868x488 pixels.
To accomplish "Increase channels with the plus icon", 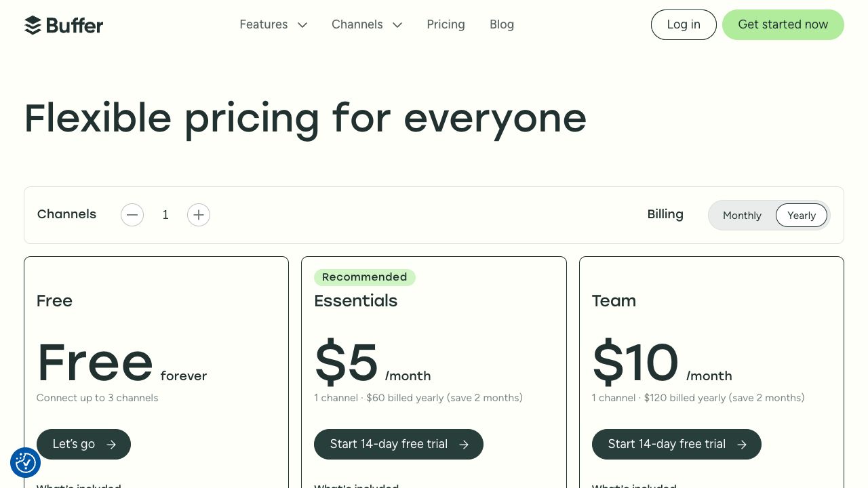I will tap(199, 215).
